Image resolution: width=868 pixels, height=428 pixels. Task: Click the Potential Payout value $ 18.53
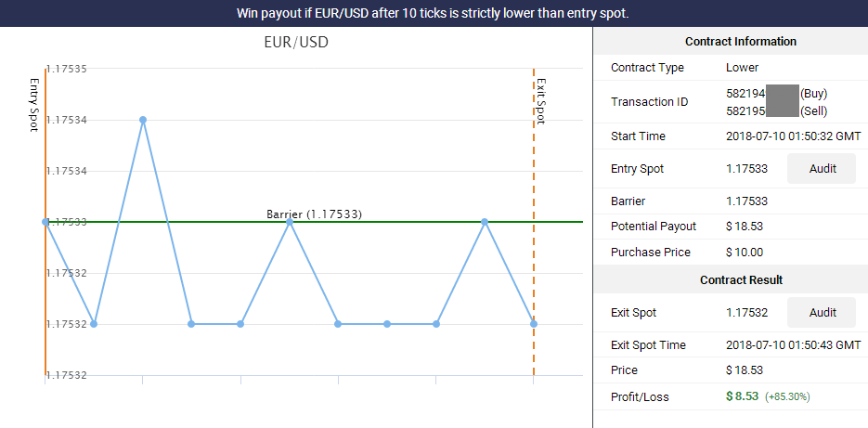click(x=745, y=227)
